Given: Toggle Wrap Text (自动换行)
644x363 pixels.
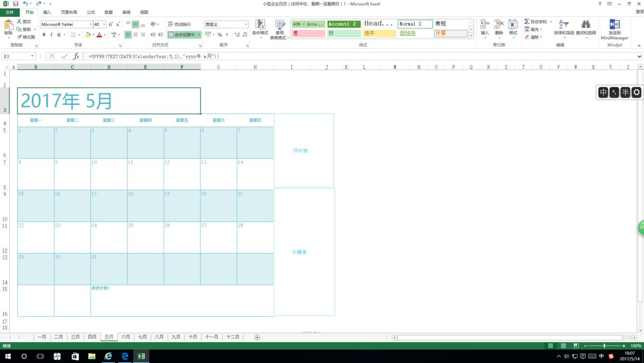Looking at the screenshot, I should [179, 24].
